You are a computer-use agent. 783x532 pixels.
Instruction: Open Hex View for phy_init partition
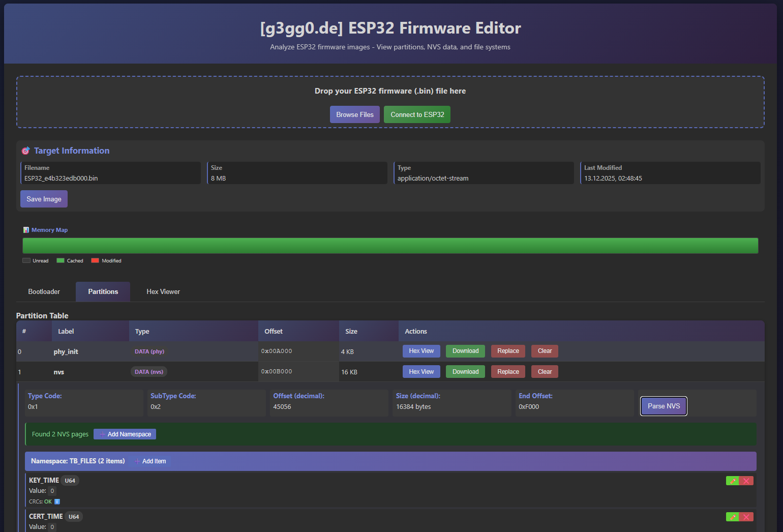pos(421,351)
